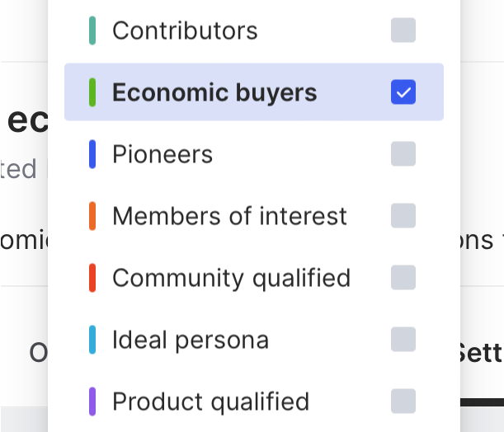Choose Ideal persona from dropdown list
This screenshot has height=432, width=504.
coord(191,339)
